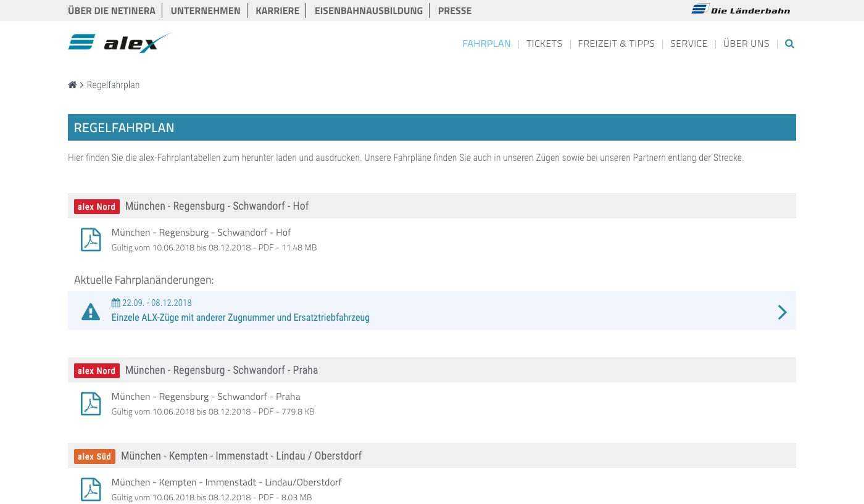Viewport: 864px width, 504px height.
Task: Click calendar icon beside 22.09. - 08.12.2018
Action: 115,303
